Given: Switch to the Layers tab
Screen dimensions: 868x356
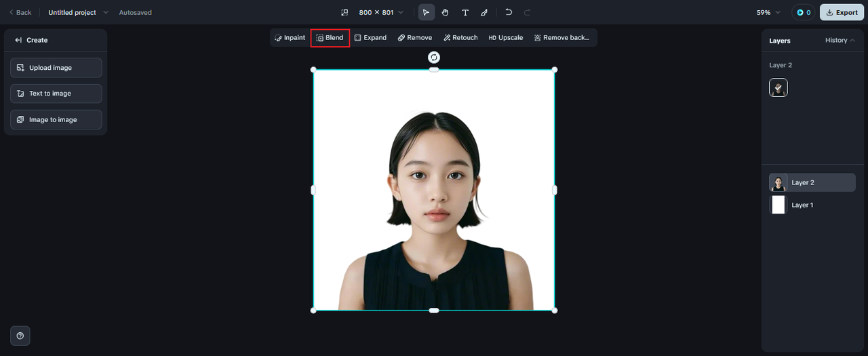Looking at the screenshot, I should tap(780, 41).
